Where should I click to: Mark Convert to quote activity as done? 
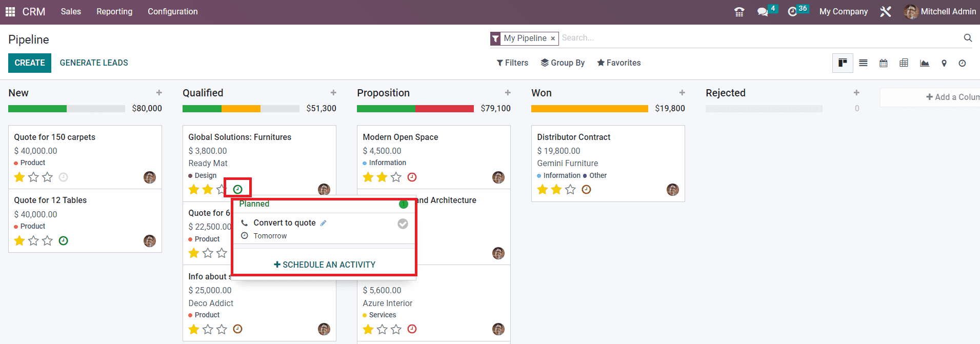pos(403,224)
